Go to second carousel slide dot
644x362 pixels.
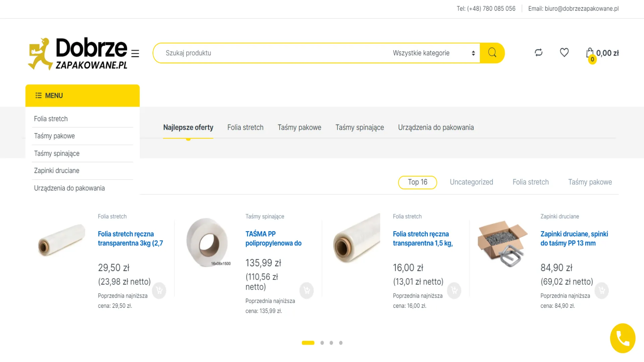point(322,343)
